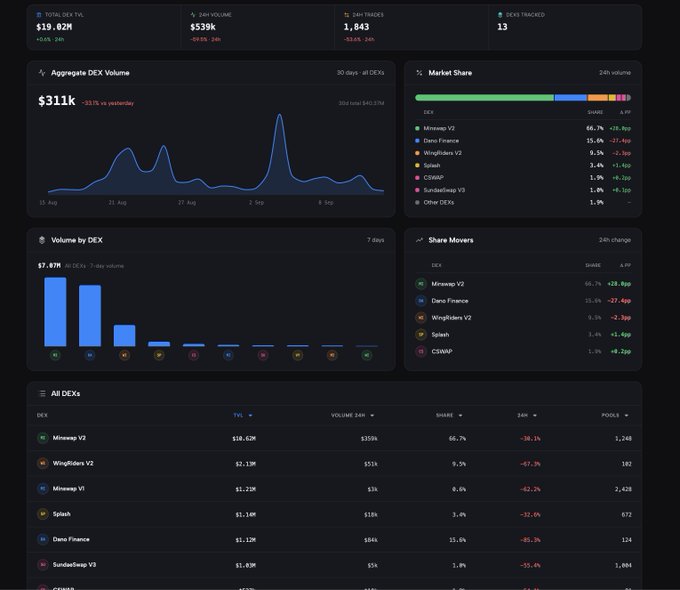Viewport: 680px width, 590px height.
Task: Click the Aggregate DEX Volume activity icon
Action: 42,73
